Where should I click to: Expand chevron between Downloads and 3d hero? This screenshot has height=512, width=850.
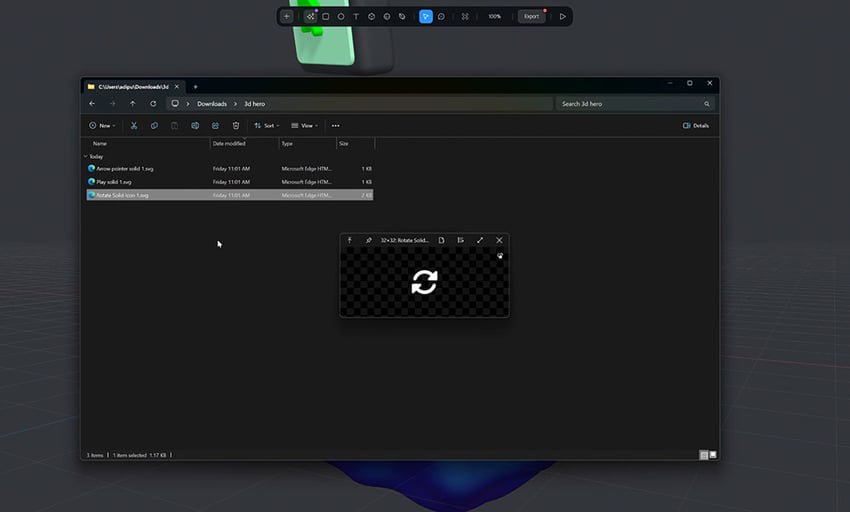[235, 104]
